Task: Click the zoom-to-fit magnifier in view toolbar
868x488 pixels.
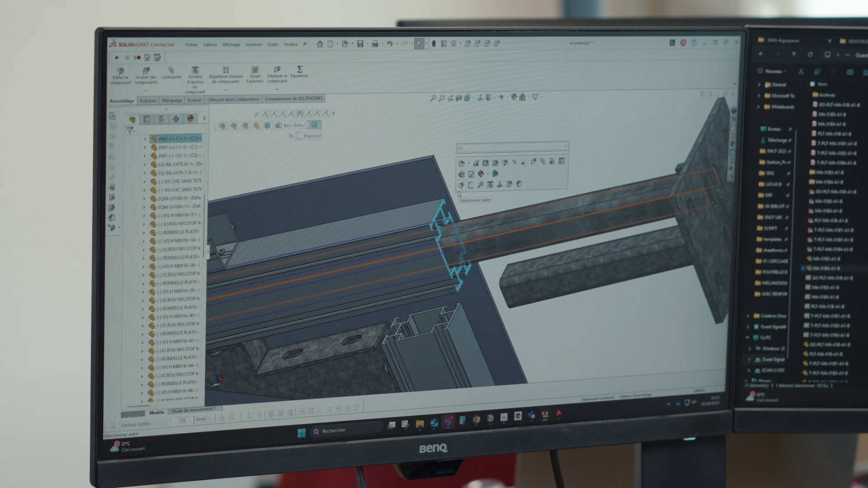Action: tap(433, 98)
